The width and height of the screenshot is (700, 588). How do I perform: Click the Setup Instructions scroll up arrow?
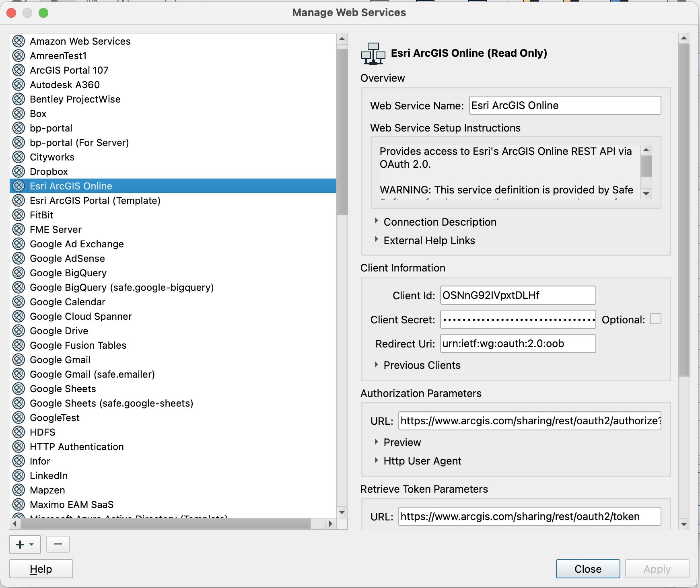point(646,150)
